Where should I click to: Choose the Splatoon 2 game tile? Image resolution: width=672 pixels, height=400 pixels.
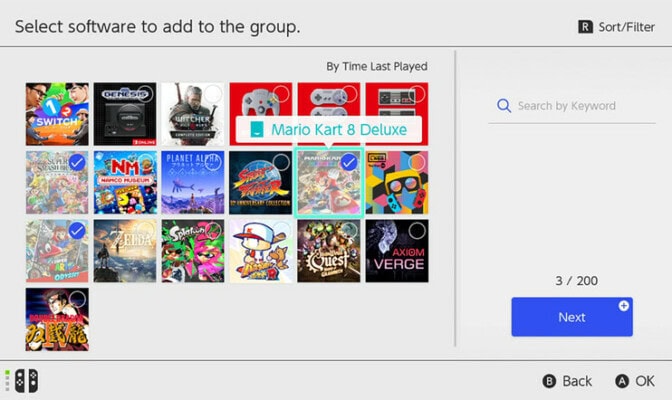coord(193,250)
